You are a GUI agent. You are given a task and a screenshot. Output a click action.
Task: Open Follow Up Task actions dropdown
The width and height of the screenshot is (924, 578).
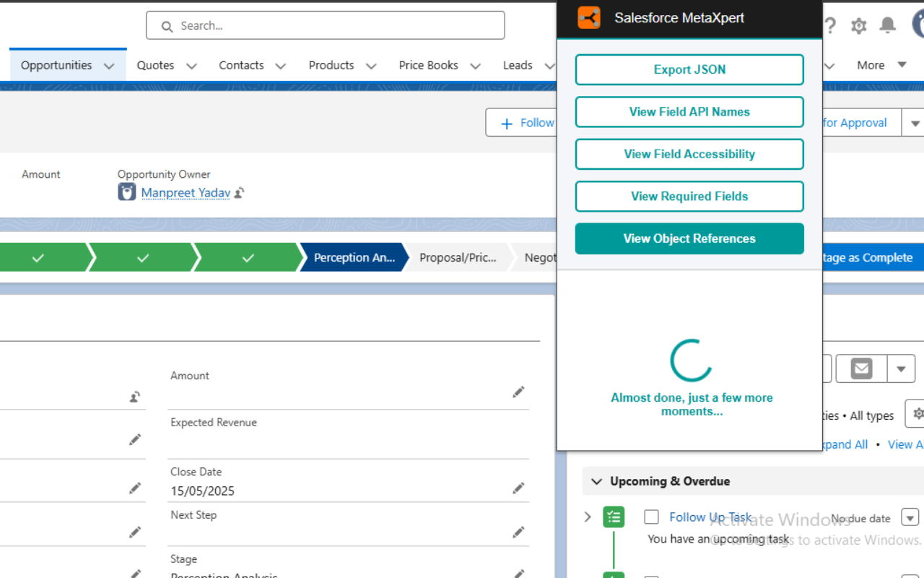pos(910,517)
